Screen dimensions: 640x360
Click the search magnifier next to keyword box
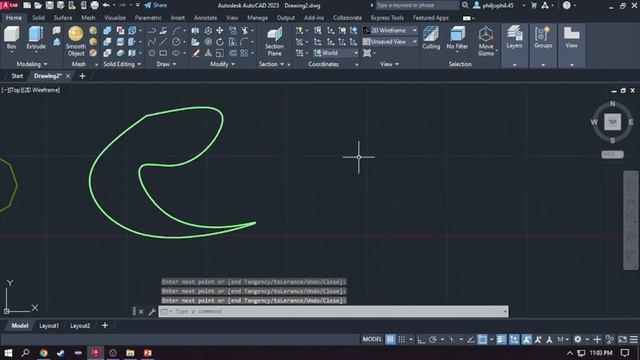tap(465, 5)
